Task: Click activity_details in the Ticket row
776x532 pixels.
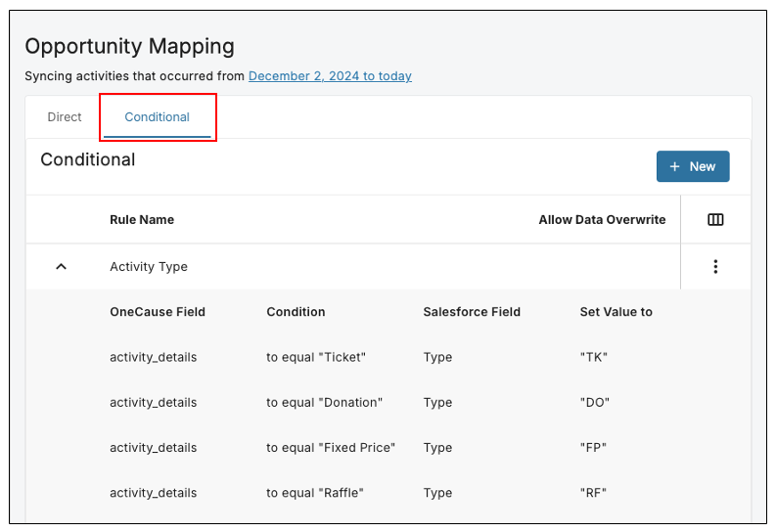Action: pyautogui.click(x=153, y=357)
